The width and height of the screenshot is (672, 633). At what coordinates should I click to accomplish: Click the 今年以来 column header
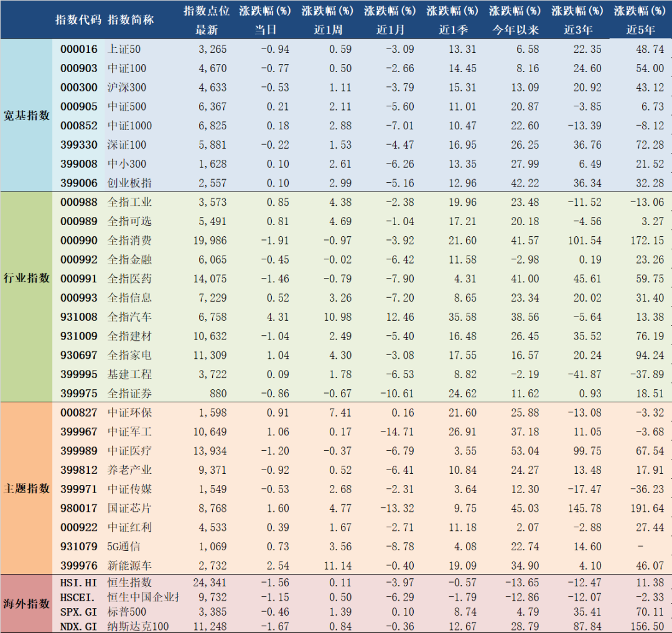pyautogui.click(x=516, y=30)
